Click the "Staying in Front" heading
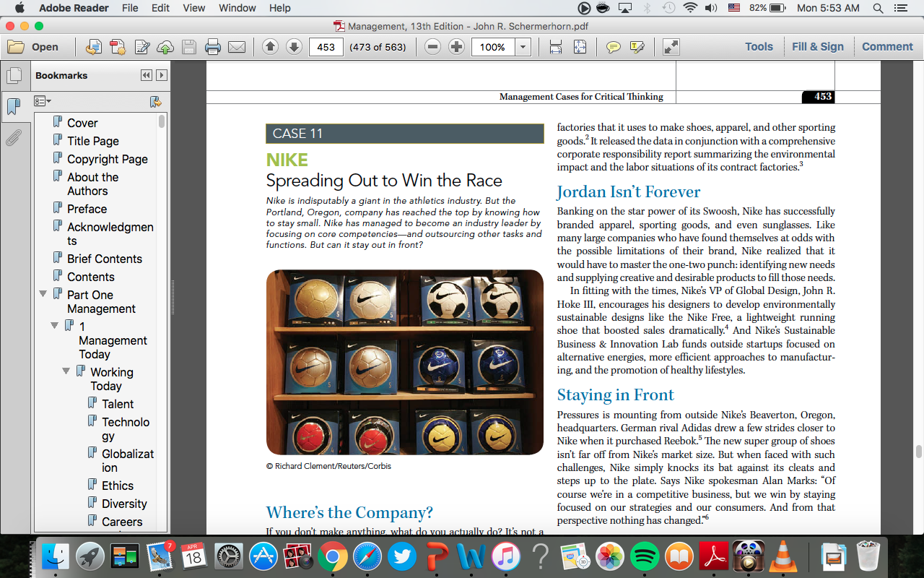The height and width of the screenshot is (578, 924). pos(616,394)
